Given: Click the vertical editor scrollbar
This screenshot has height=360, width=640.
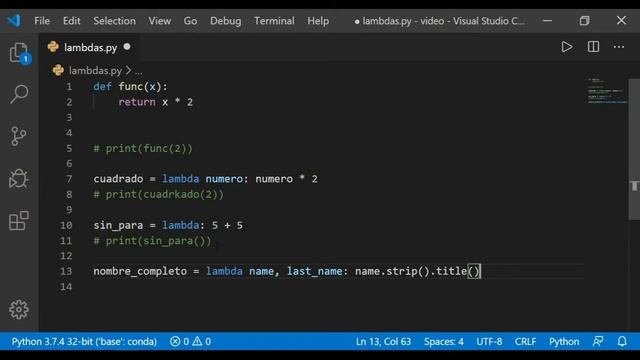Looking at the screenshot, I should pos(634,150).
